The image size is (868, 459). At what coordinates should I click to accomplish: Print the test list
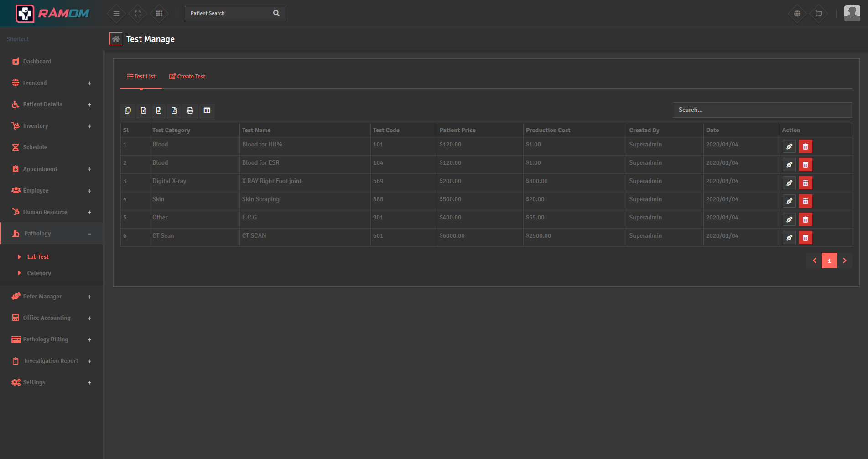(x=190, y=110)
